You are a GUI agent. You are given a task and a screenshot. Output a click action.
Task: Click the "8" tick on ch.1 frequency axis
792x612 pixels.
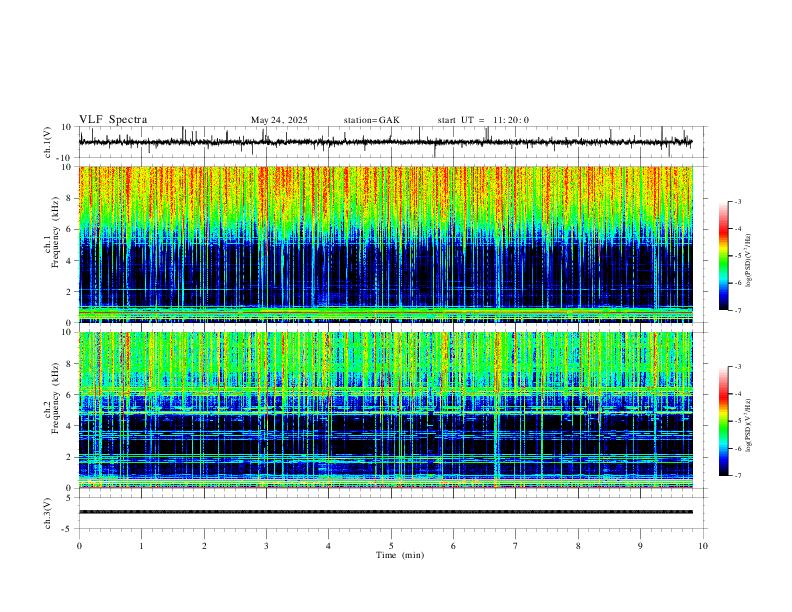point(70,198)
